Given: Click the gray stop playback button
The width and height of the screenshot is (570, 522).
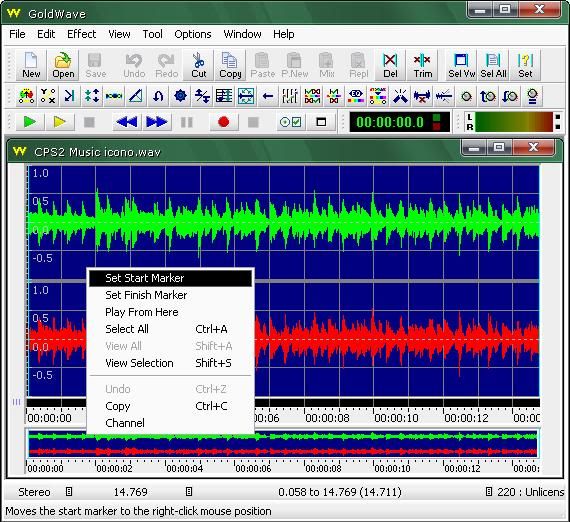Looking at the screenshot, I should coord(89,122).
